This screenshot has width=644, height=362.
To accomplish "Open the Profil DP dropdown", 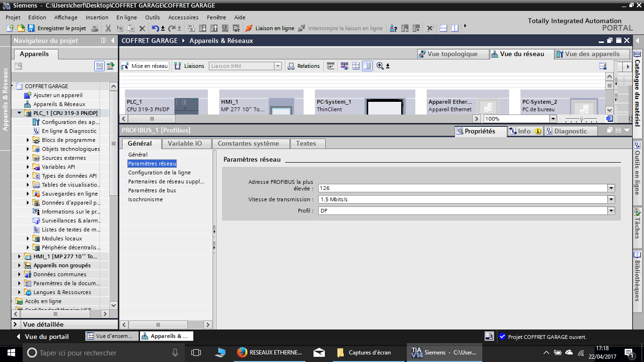I will click(x=611, y=211).
